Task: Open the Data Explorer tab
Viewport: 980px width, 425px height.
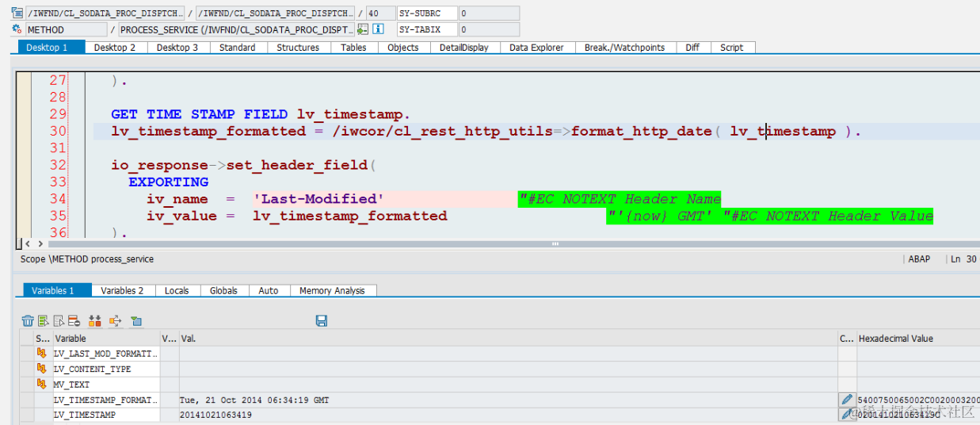Action: [x=536, y=48]
